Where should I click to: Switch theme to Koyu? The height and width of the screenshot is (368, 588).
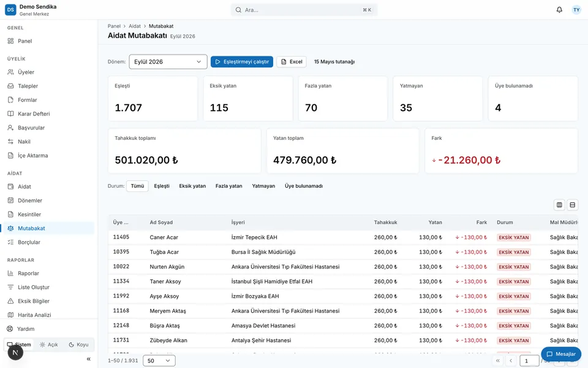[x=78, y=345]
